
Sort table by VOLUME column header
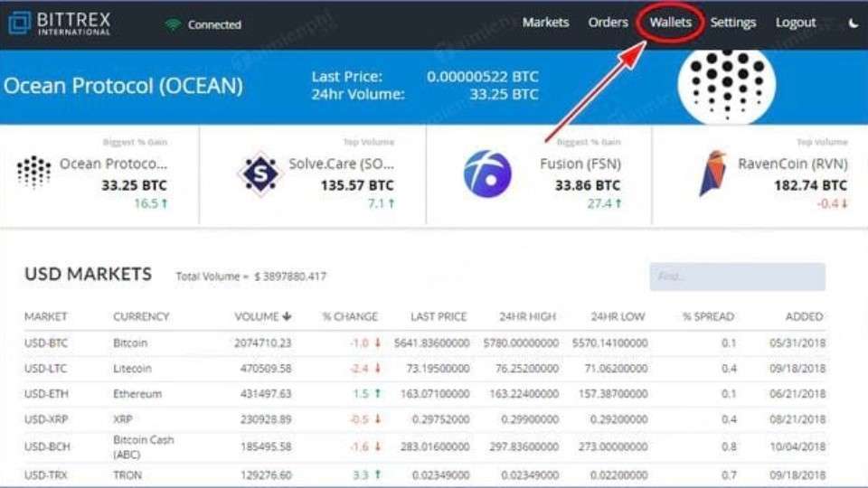pos(262,316)
